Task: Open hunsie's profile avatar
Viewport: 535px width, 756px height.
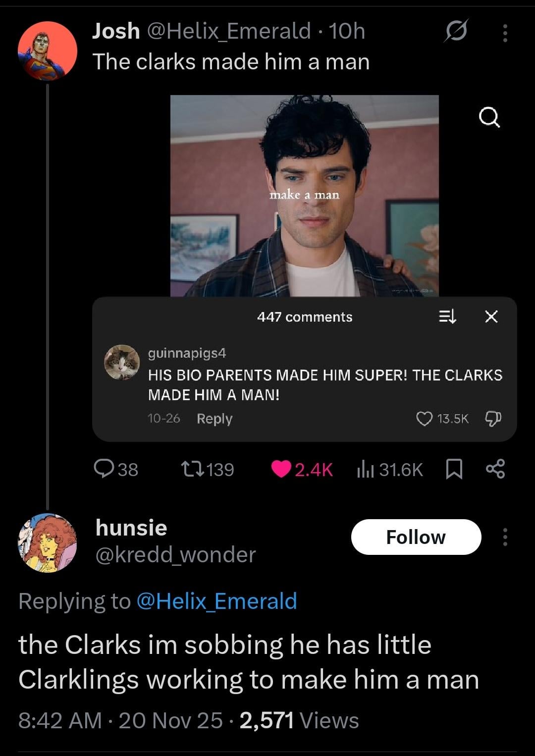Action: click(48, 542)
